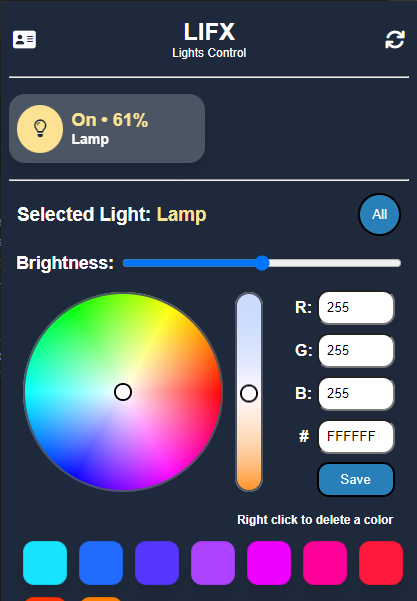Click the white handle in the color wheel
The width and height of the screenshot is (417, 601).
coord(123,392)
